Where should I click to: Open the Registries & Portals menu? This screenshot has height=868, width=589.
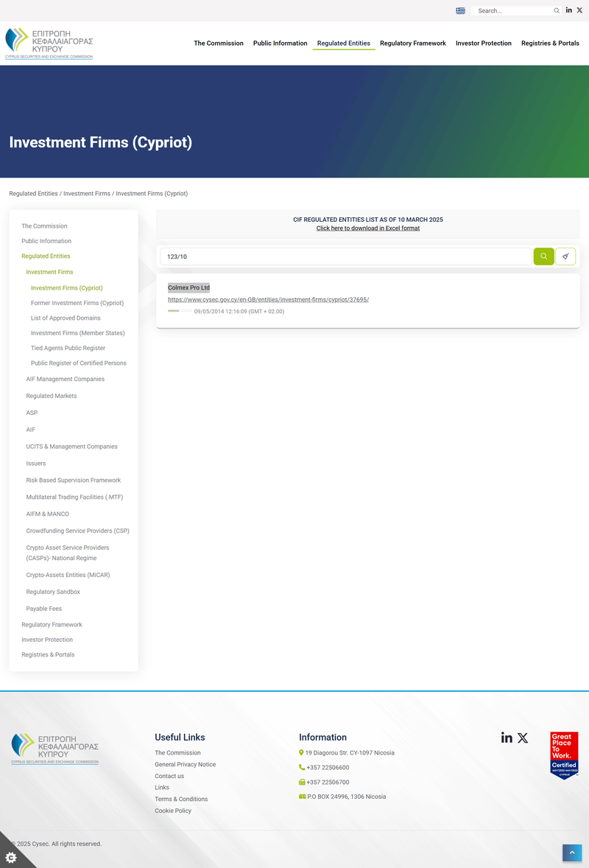coord(550,43)
